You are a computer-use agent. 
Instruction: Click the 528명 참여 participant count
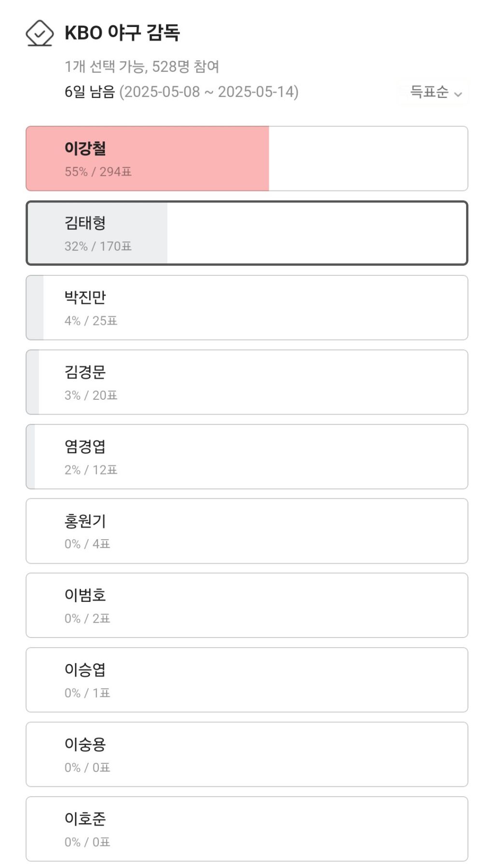[x=186, y=67]
